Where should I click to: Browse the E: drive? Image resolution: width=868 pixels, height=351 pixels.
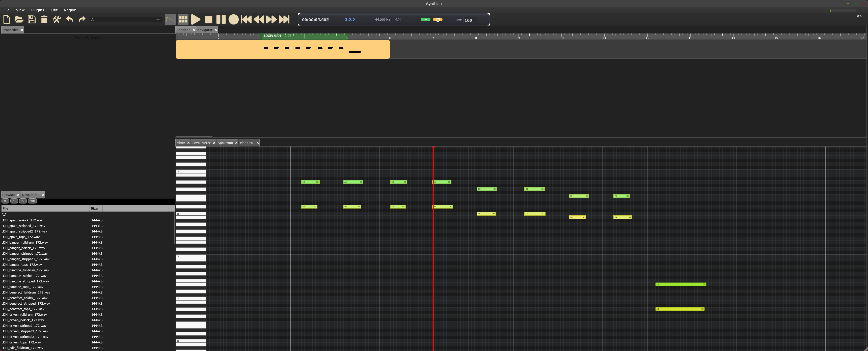pyautogui.click(x=22, y=201)
